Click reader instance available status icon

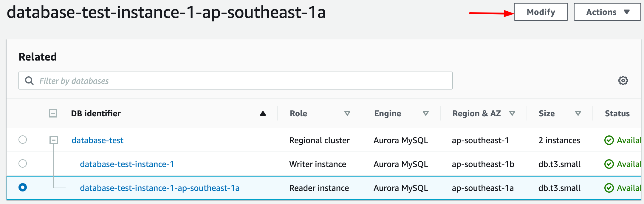tap(609, 188)
